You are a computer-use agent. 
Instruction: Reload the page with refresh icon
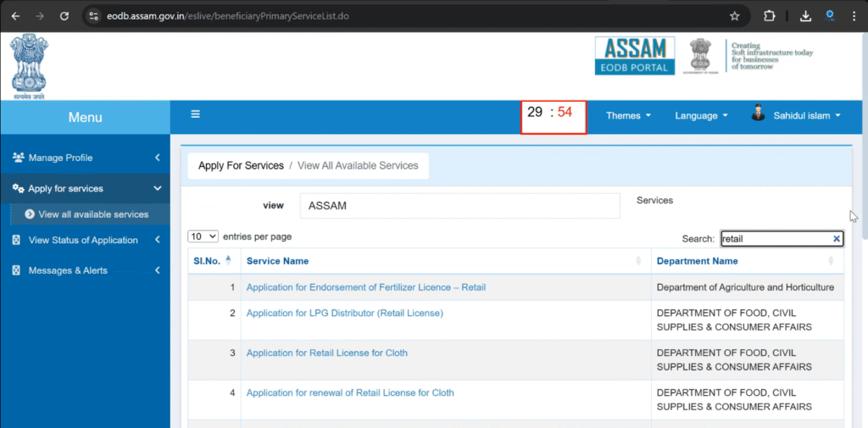tap(64, 16)
